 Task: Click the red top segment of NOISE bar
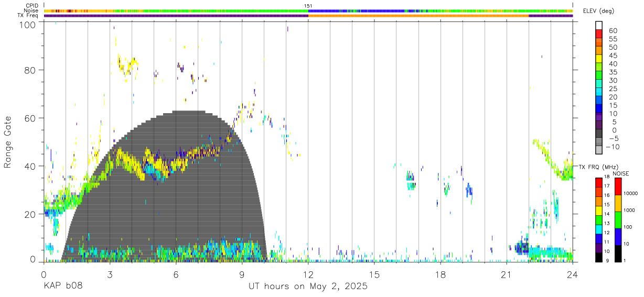point(618,186)
